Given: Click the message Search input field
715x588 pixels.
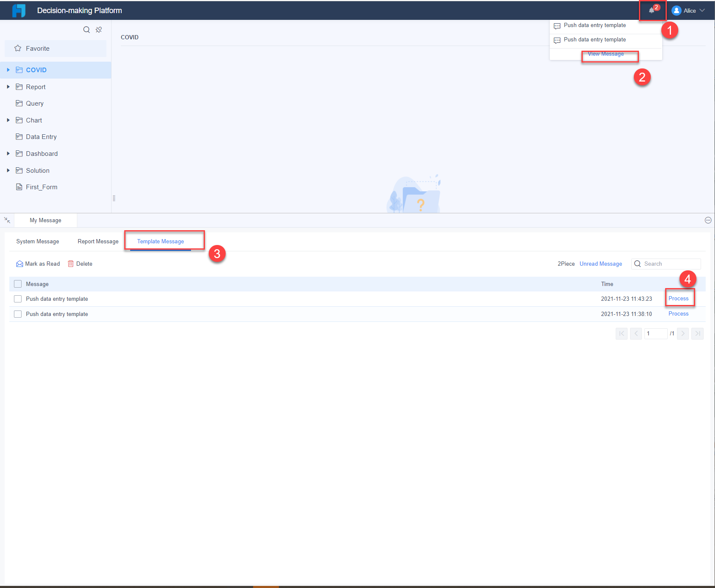Looking at the screenshot, I should 666,264.
